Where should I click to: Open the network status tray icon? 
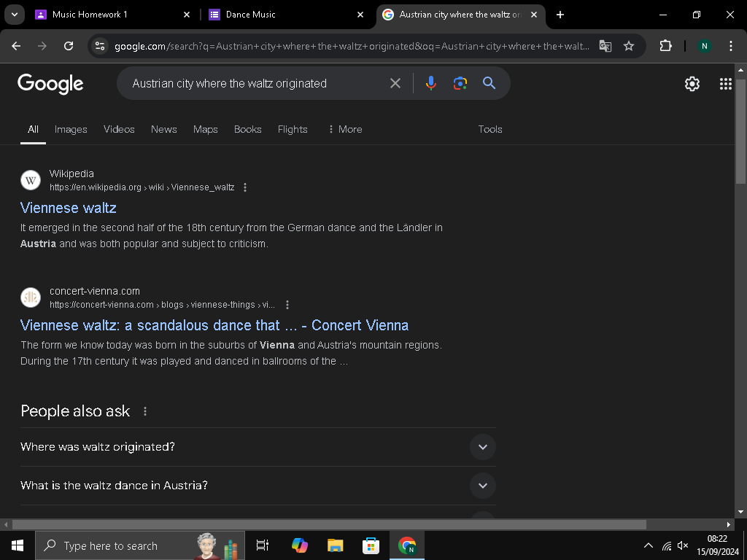click(667, 545)
